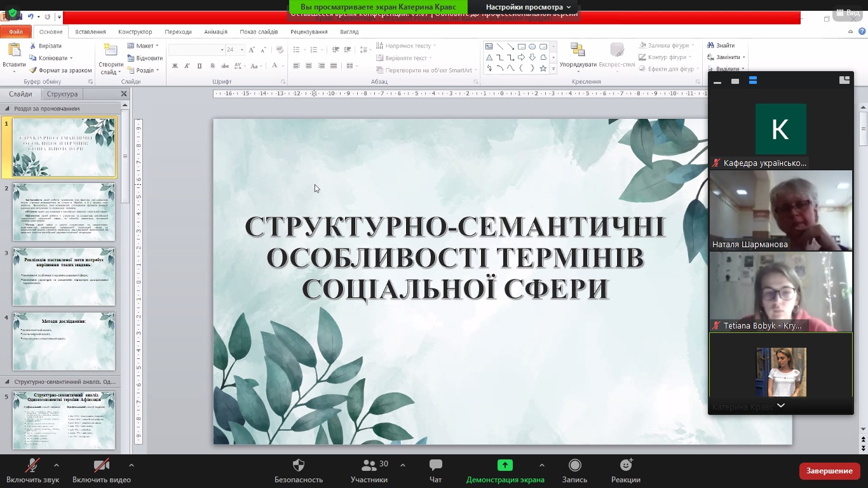Open Настройки просмотра view options dropdown
The height and width of the screenshot is (488, 868).
coord(528,7)
